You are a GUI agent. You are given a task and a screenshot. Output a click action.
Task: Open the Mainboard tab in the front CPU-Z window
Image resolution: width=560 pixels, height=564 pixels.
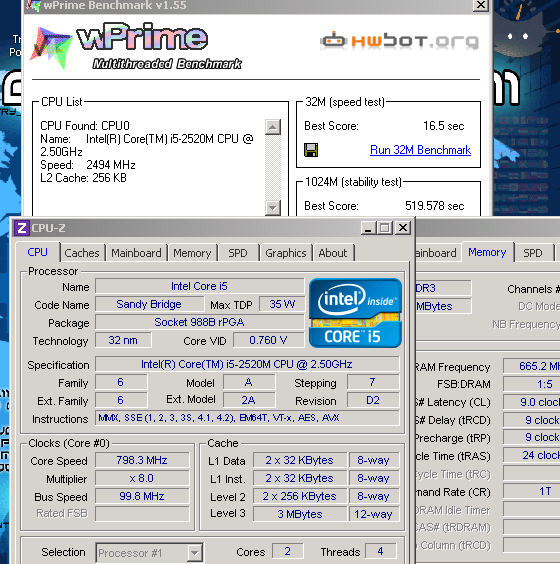136,253
